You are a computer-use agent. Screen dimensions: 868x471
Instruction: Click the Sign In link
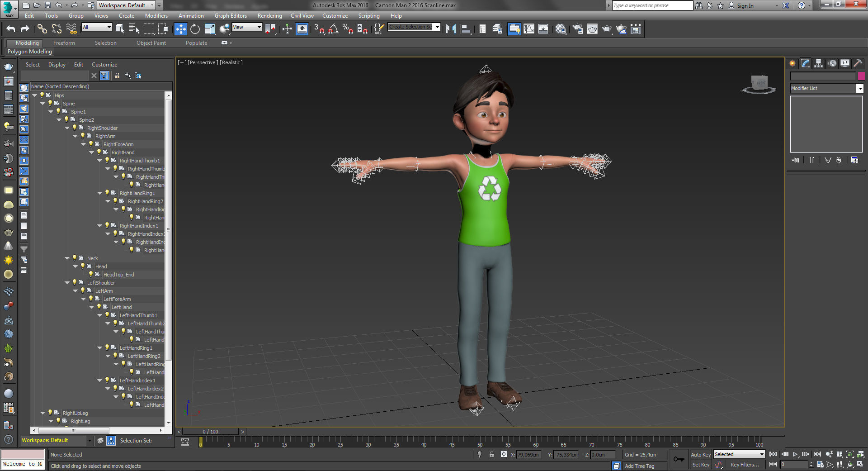point(745,6)
